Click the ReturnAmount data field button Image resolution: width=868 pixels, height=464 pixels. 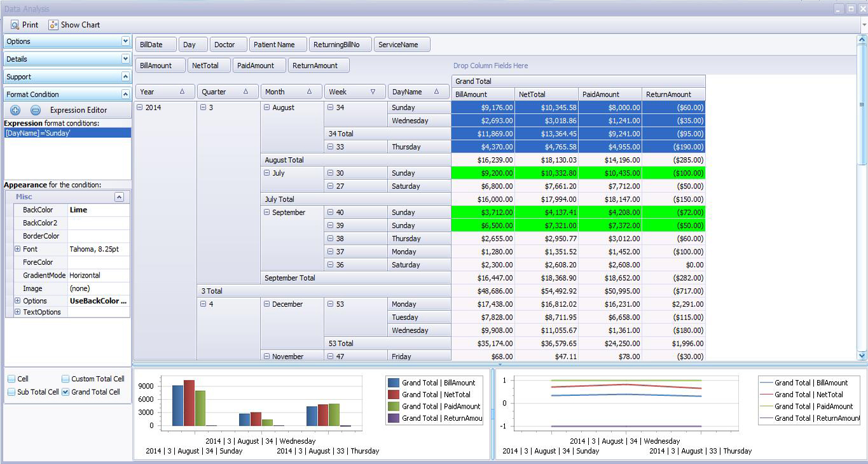(319, 66)
